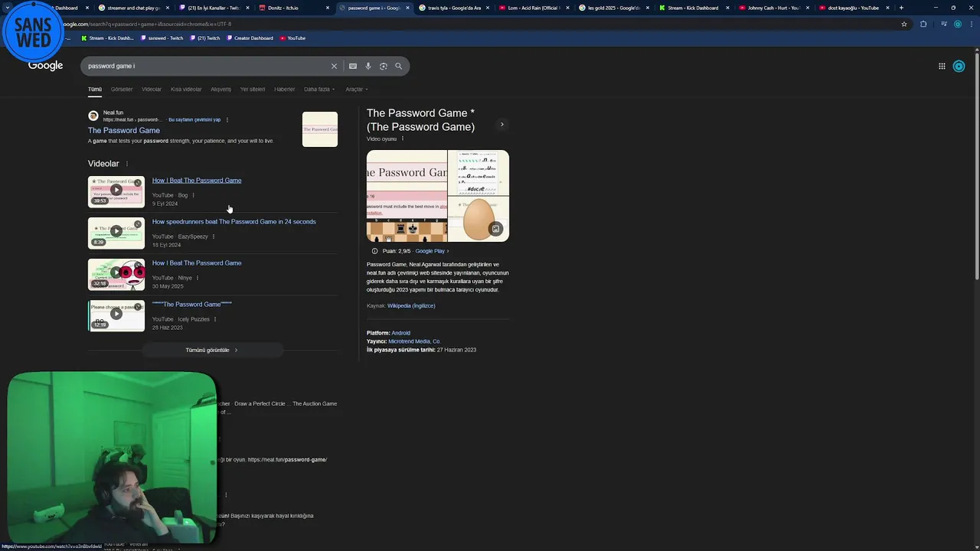Switch to the Görseller filter

122,90
